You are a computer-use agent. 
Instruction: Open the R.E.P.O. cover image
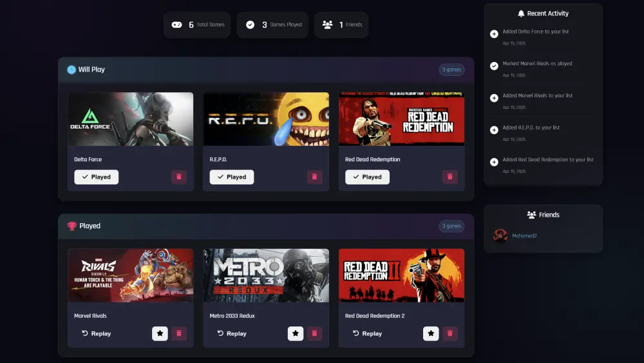tap(266, 119)
